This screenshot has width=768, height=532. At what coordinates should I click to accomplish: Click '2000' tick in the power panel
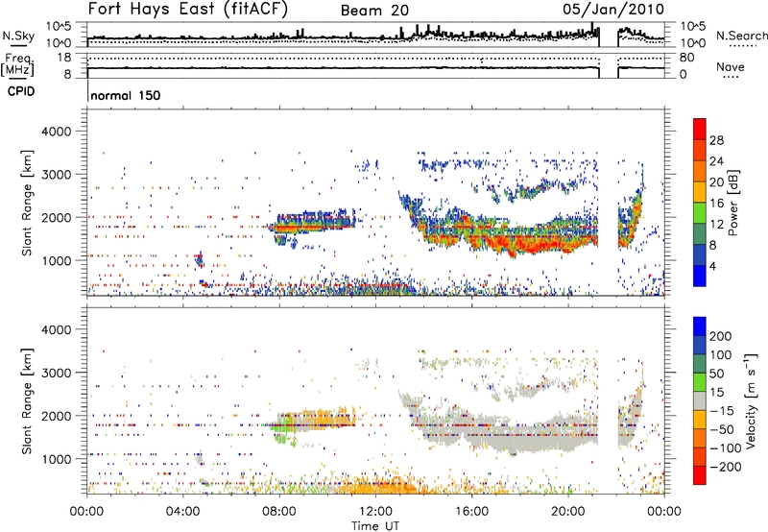coord(56,217)
